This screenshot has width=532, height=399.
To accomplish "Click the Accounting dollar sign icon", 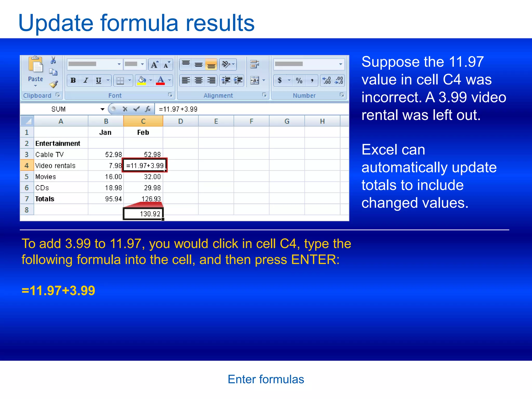I will tap(280, 81).
